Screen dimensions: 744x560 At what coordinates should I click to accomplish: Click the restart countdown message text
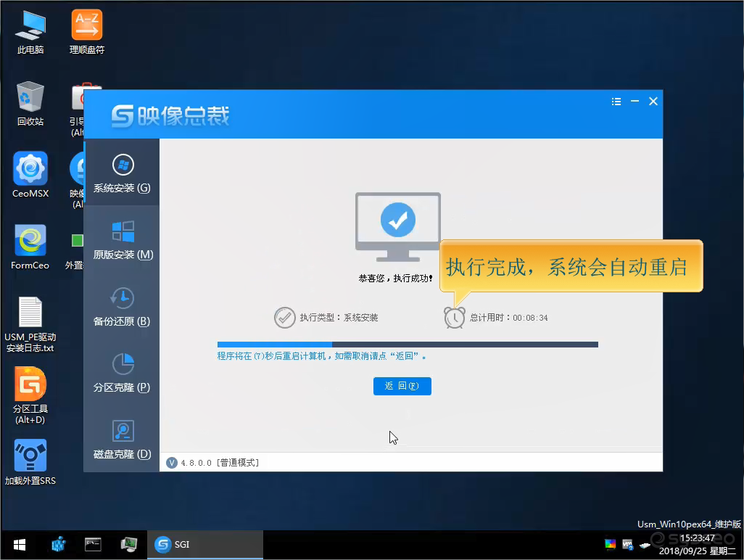click(322, 356)
